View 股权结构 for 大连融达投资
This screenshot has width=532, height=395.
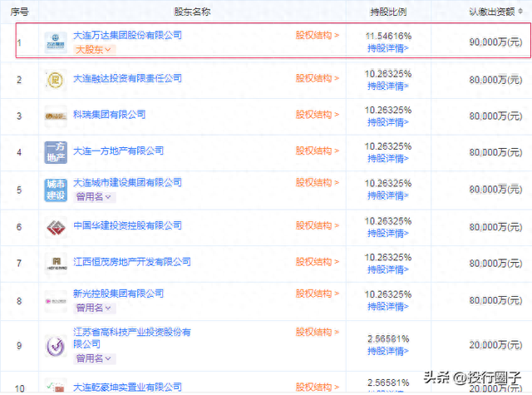[x=318, y=78]
